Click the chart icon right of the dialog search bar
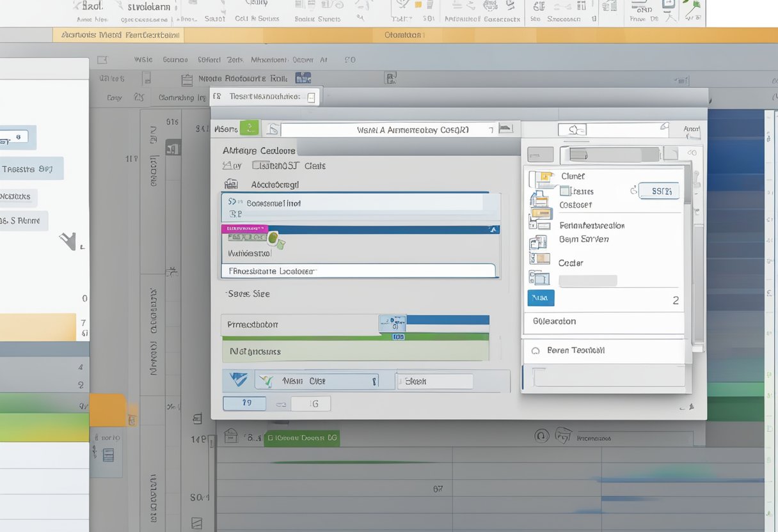778x532 pixels. (507, 129)
